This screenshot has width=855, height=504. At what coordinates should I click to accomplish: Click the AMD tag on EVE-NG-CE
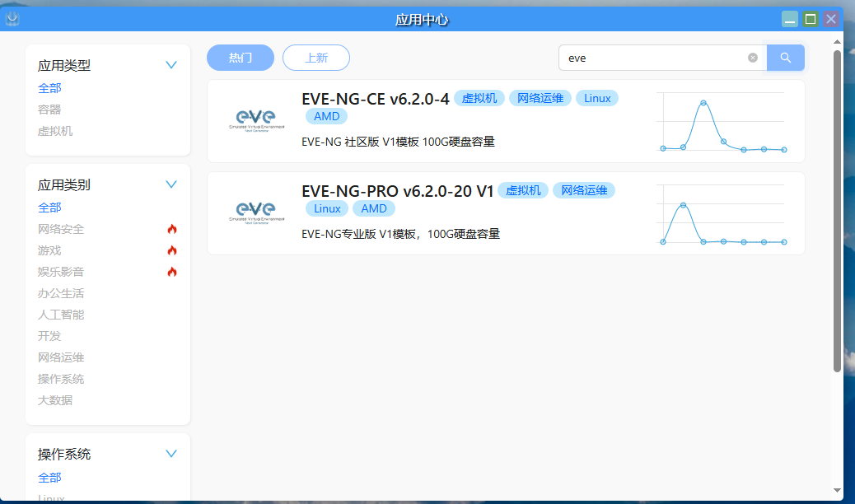coord(327,116)
